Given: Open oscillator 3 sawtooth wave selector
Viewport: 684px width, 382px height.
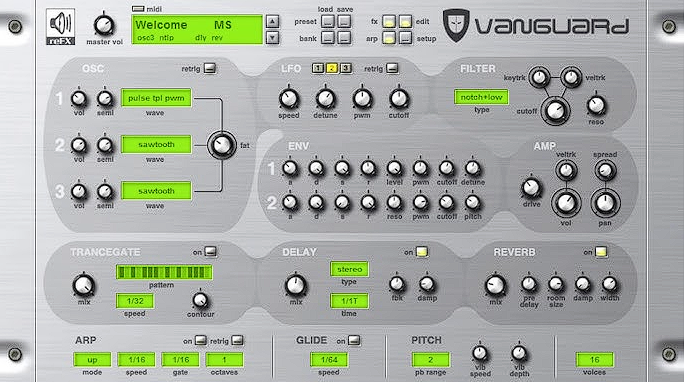Looking at the screenshot, I should pos(156,191).
